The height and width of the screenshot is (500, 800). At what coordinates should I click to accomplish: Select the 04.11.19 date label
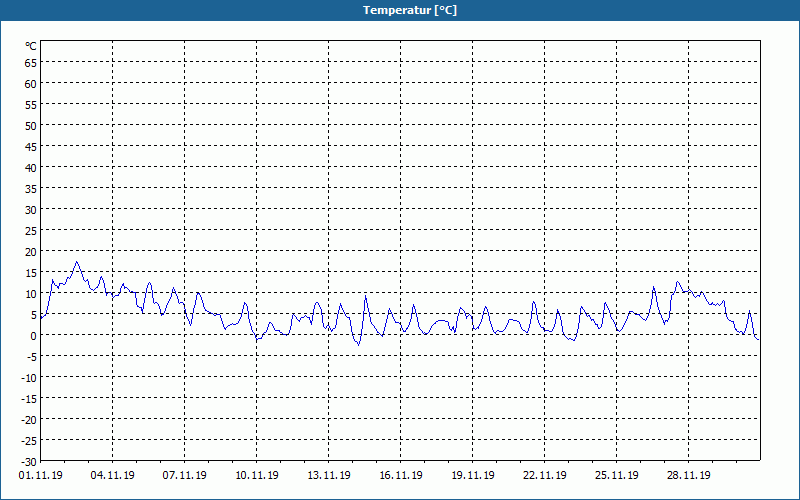tap(113, 475)
